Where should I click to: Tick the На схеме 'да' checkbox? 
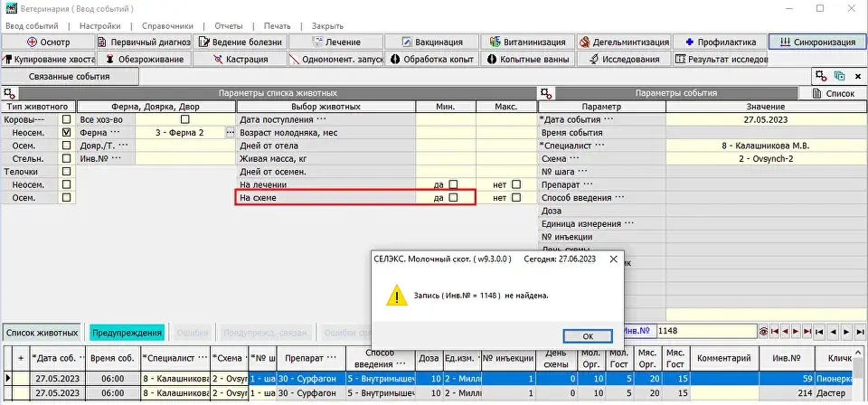[x=453, y=197]
